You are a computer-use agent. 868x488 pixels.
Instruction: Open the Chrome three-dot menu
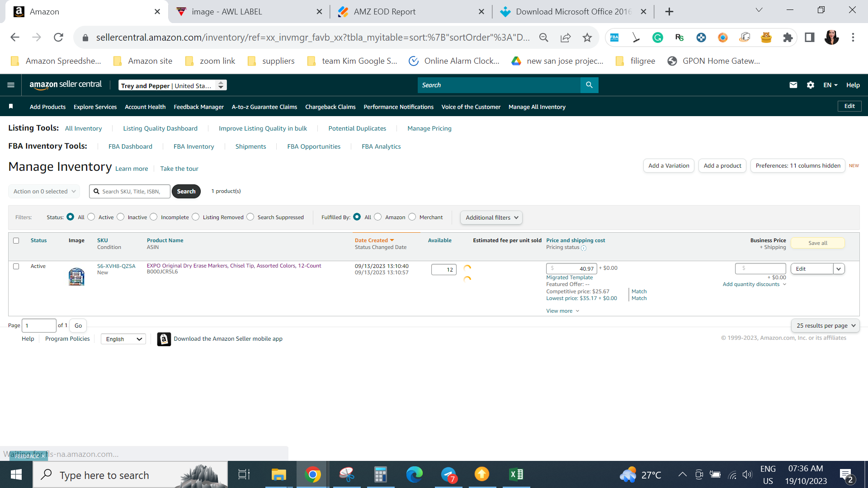(x=853, y=38)
